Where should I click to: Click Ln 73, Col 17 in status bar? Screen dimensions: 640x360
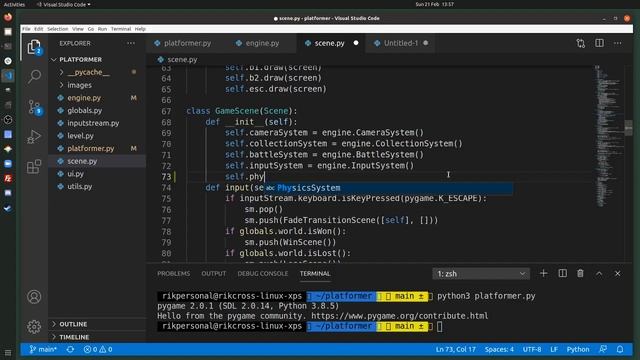point(456,349)
